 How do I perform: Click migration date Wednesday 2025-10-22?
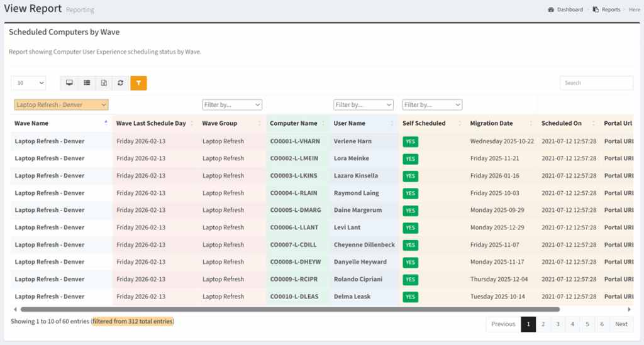(x=502, y=141)
